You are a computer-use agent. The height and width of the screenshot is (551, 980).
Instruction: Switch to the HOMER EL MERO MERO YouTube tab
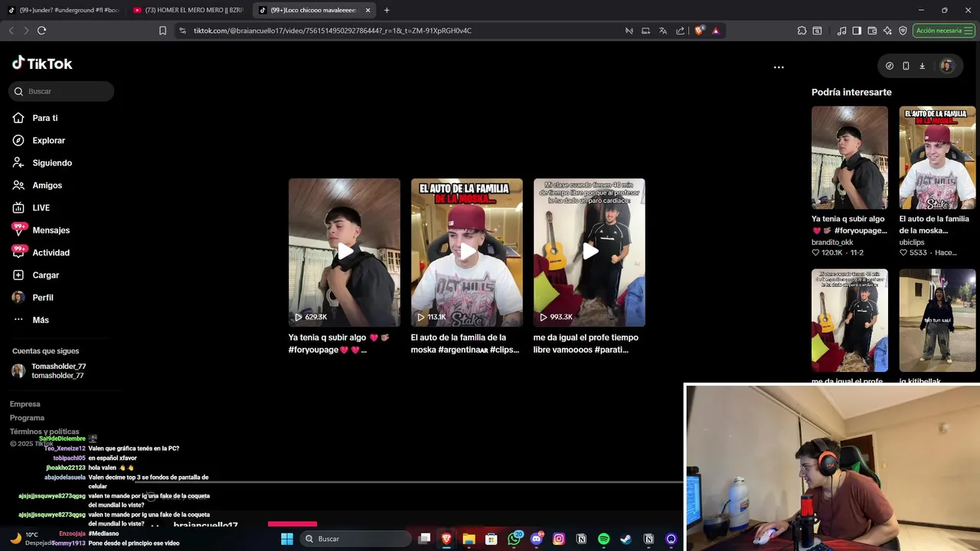pyautogui.click(x=188, y=10)
